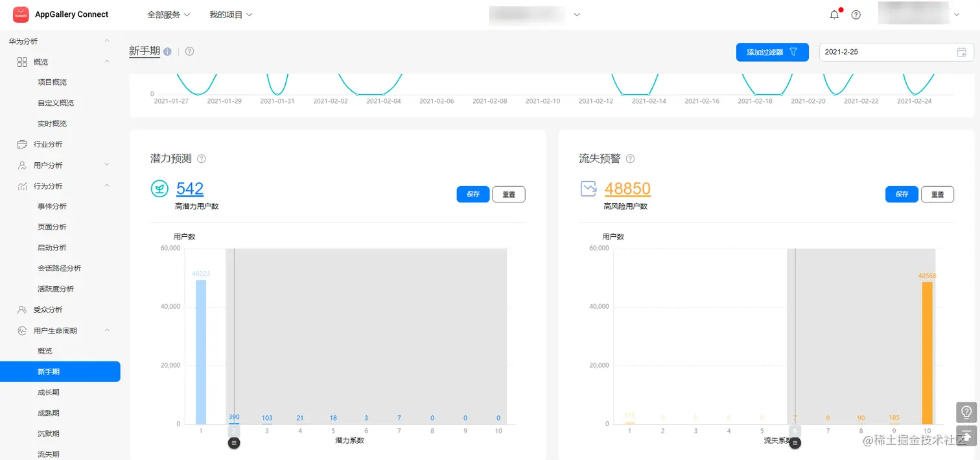The height and width of the screenshot is (460, 980).
Task: Open 成长期 in the sidebar
Action: point(49,393)
